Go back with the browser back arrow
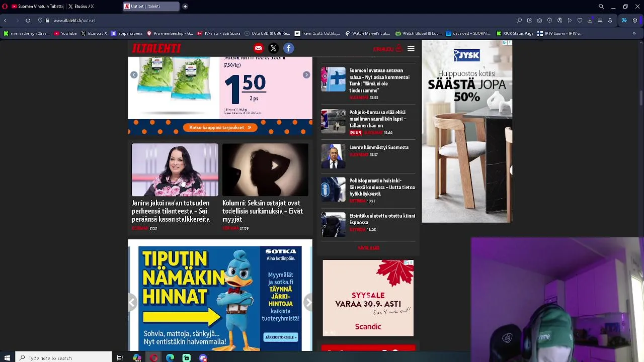Image resolution: width=644 pixels, height=362 pixels. tap(5, 21)
